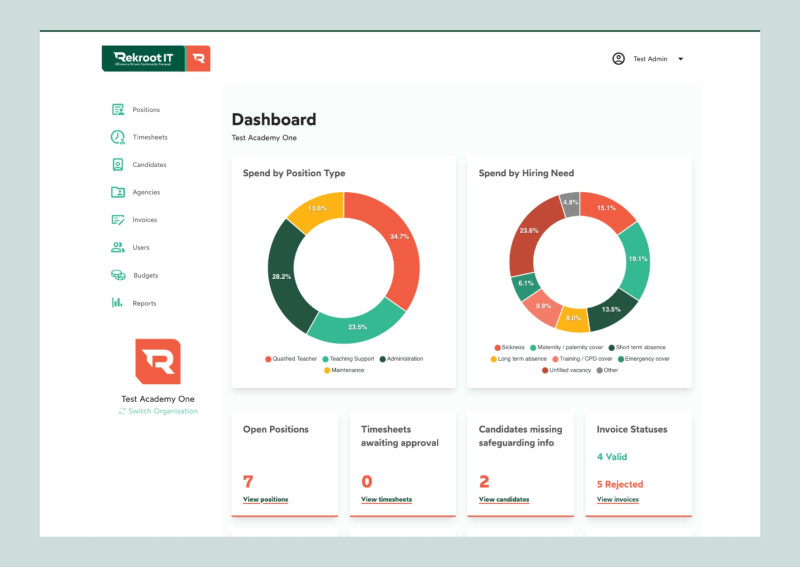Click the Dashboard page heading
Screen dimensions: 800x567
274,119
